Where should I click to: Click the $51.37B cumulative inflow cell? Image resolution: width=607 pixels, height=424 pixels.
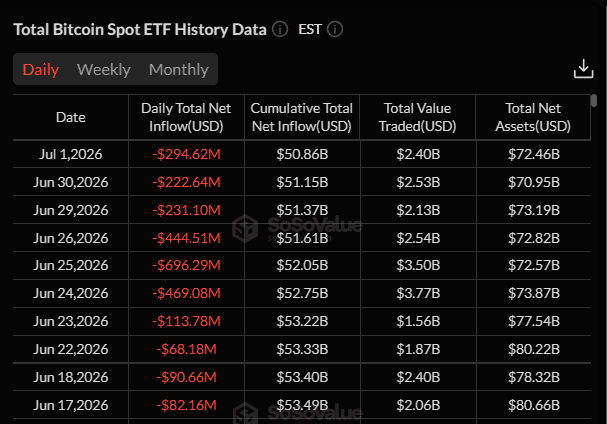pyautogui.click(x=302, y=210)
